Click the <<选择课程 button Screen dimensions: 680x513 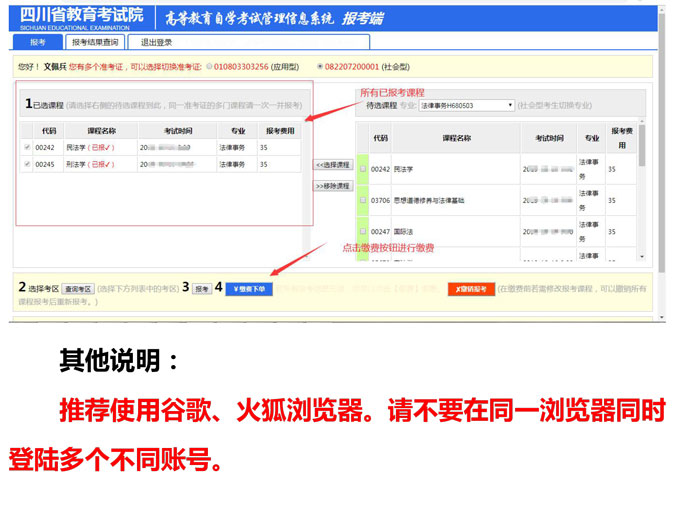coord(333,164)
